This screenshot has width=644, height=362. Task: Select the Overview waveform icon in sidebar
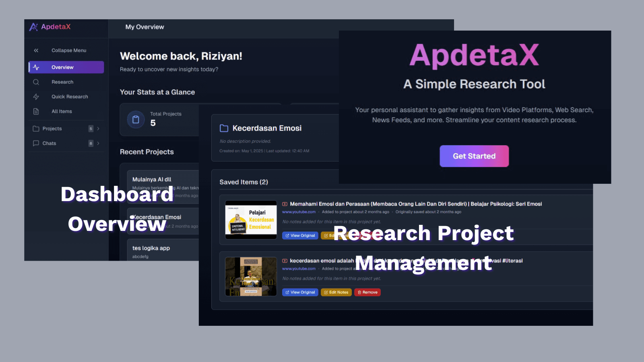pos(36,67)
